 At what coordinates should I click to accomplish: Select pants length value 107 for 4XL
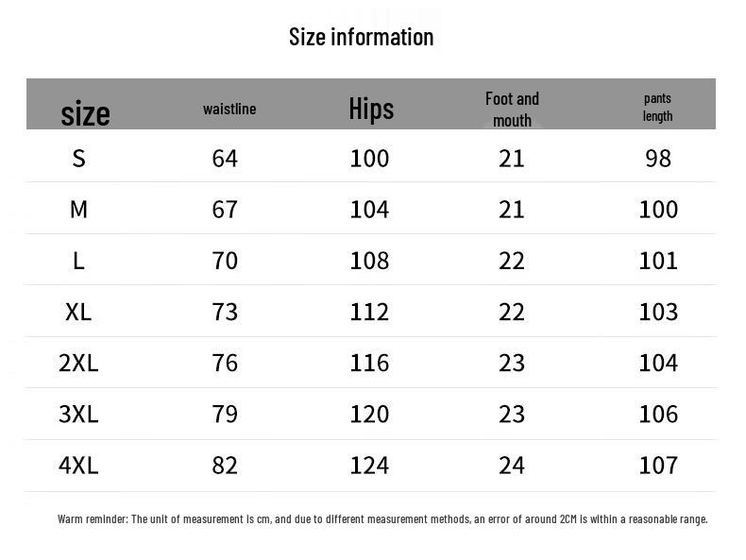click(x=658, y=465)
